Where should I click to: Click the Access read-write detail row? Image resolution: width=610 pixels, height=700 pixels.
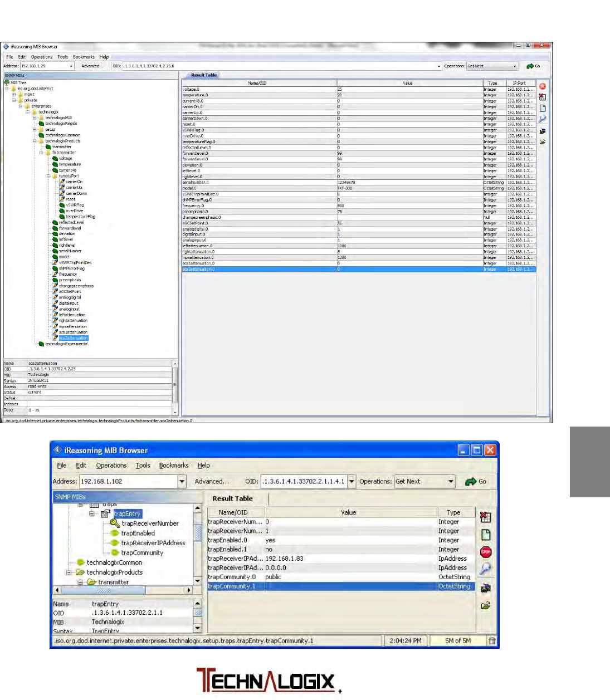tap(88, 386)
